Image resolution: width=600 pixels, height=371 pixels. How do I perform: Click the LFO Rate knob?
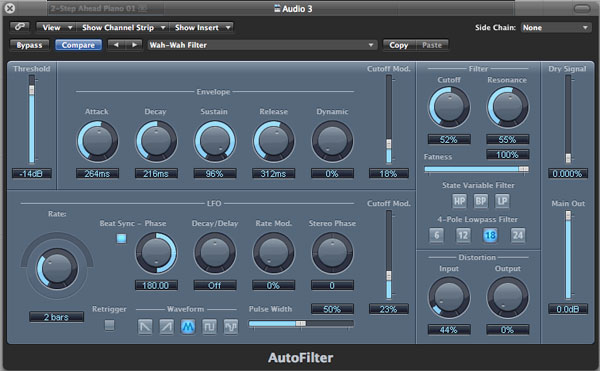(57, 268)
